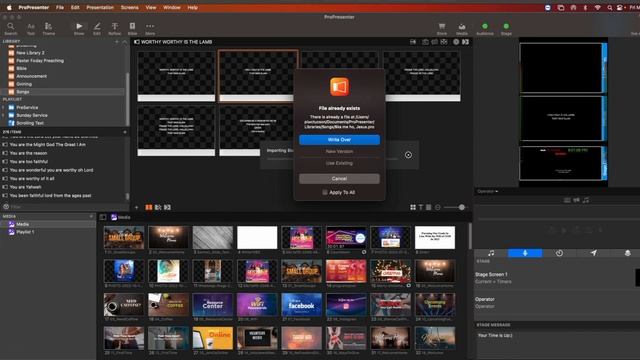Select the Bible library

pos(21,69)
